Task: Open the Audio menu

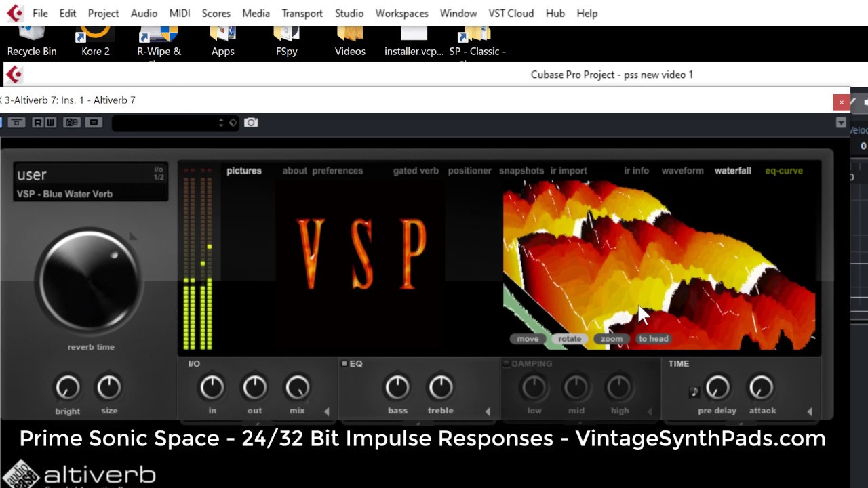Action: (144, 13)
